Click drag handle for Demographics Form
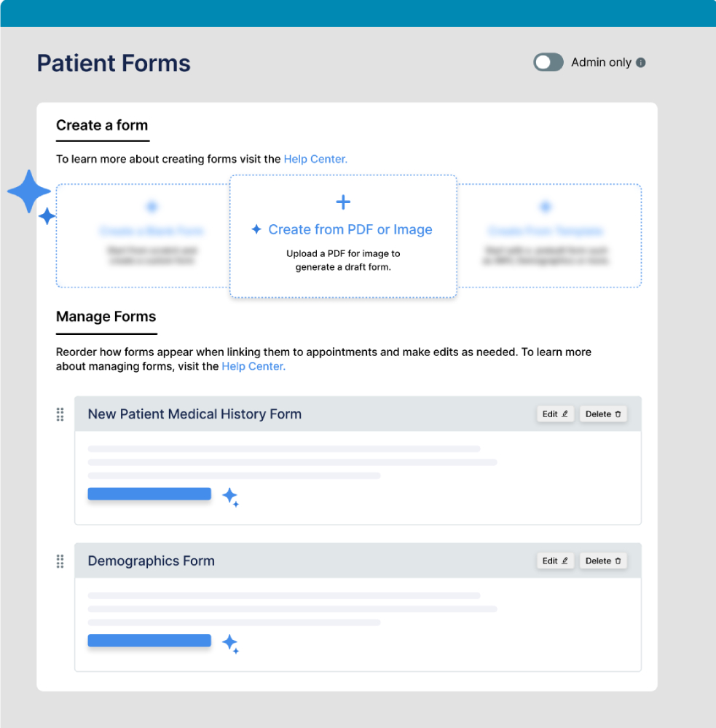The height and width of the screenshot is (728, 716). tap(60, 561)
